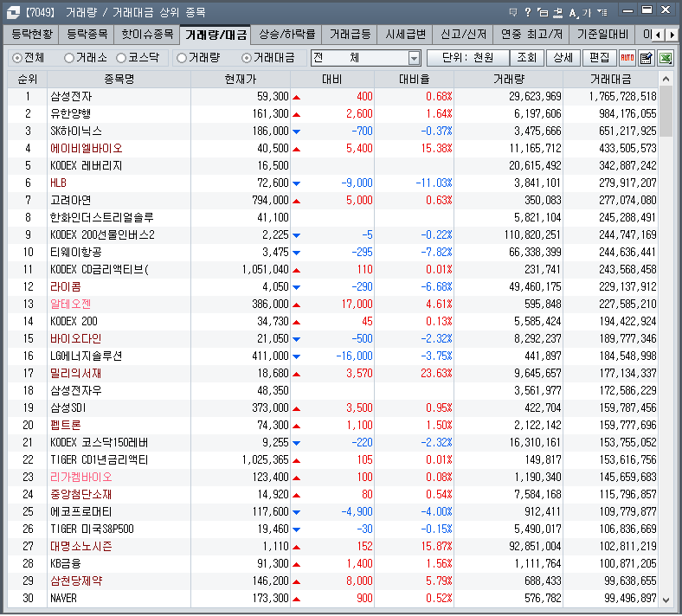682x616 pixels.
Task: Open help via question mark icon
Action: click(528, 12)
